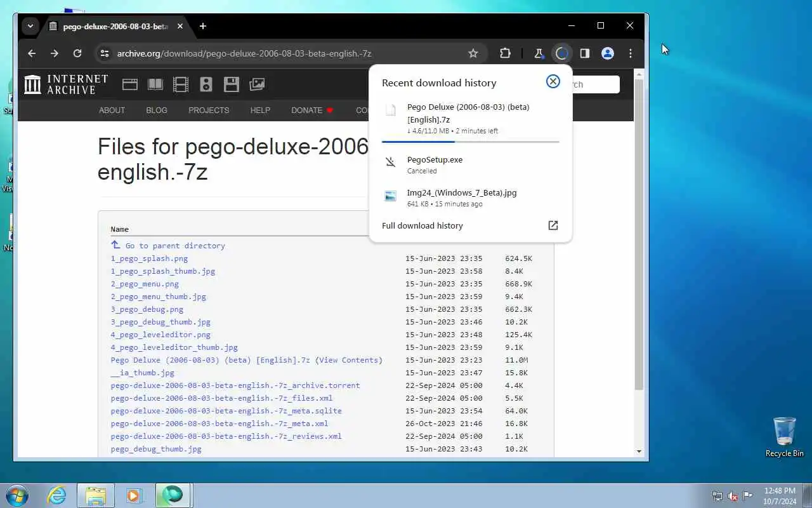
Task: Open the Extensions puzzle icon
Action: click(505, 53)
